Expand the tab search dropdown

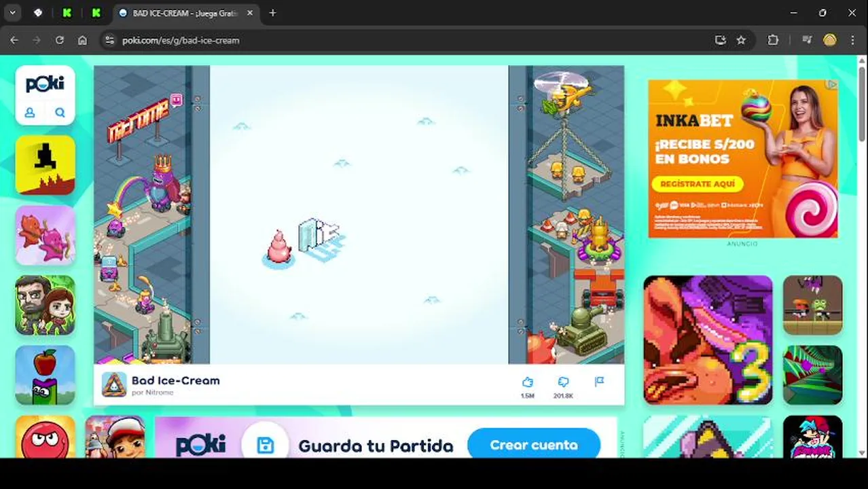point(12,12)
